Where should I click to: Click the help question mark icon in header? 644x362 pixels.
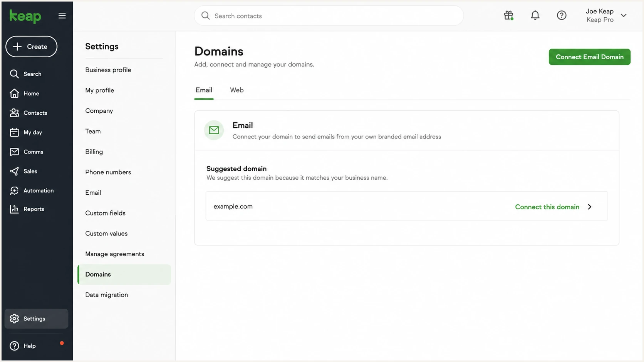(562, 15)
